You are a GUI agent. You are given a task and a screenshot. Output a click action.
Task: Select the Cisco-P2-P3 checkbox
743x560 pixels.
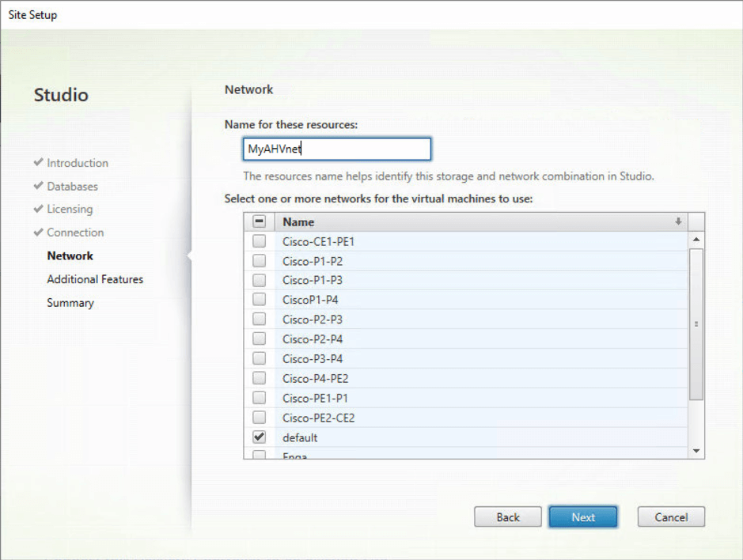click(259, 319)
